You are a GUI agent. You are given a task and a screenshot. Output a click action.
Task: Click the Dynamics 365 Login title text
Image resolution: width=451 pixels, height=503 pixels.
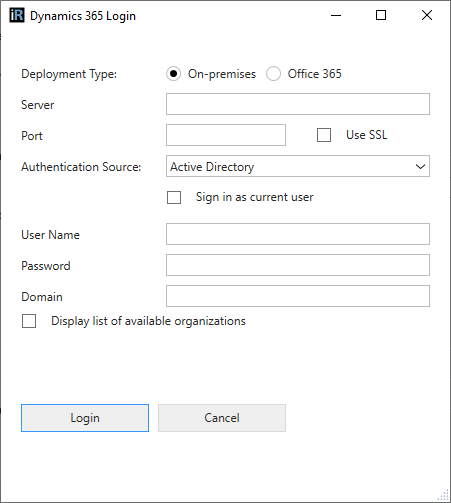83,16
